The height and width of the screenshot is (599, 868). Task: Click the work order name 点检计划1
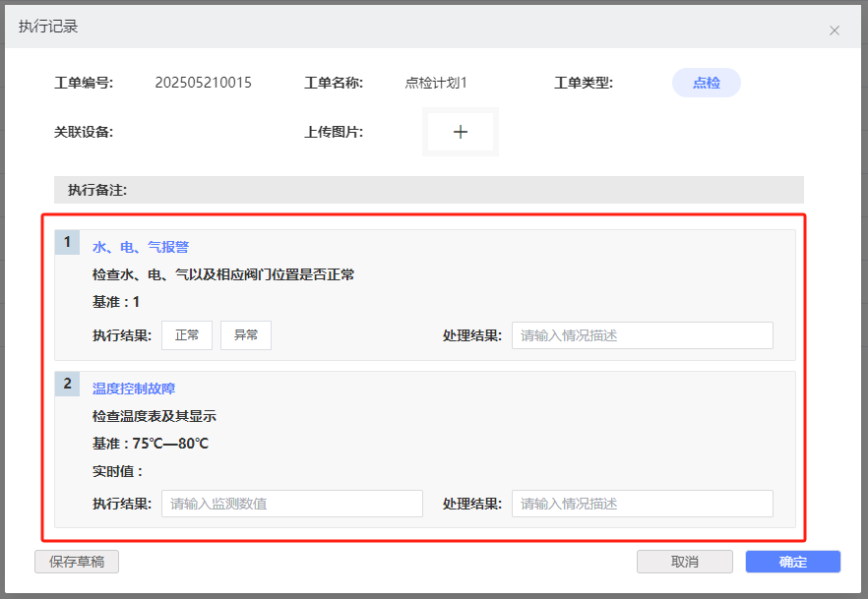tap(436, 83)
